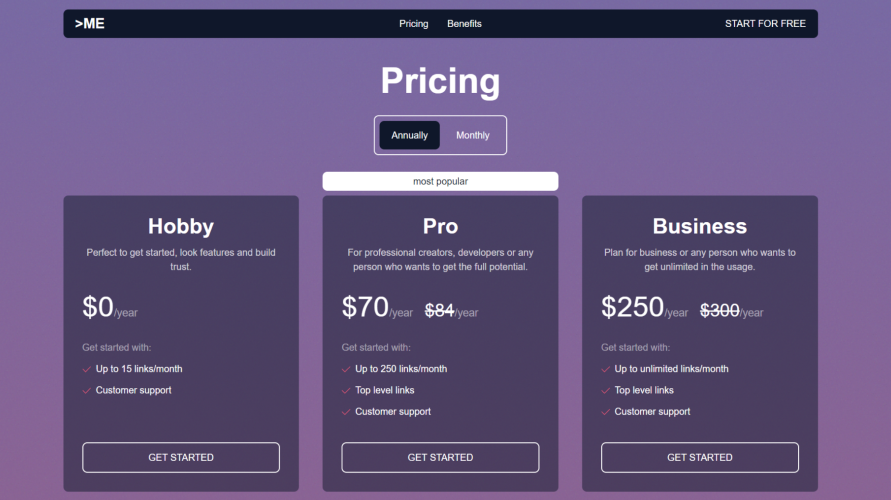Open the Pricing nav link
The image size is (891, 500).
(413, 24)
